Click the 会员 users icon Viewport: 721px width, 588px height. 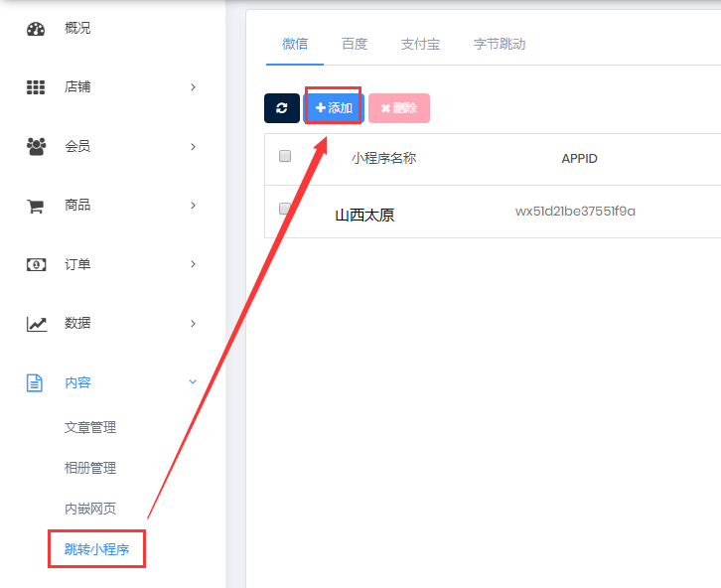[x=36, y=146]
